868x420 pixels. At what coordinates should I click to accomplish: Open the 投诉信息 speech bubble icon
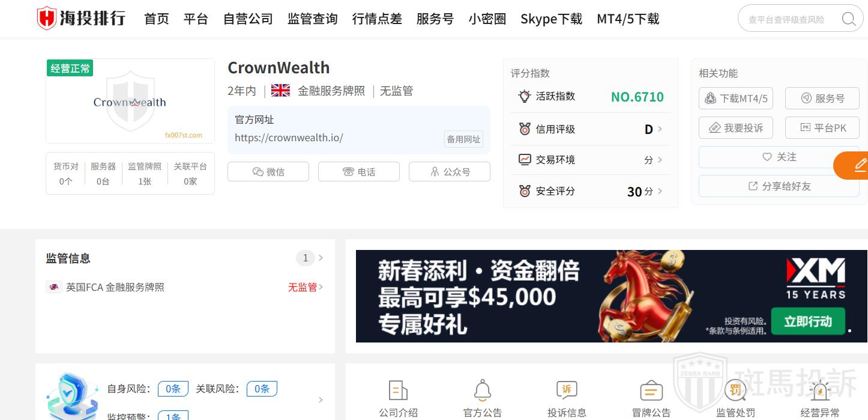tap(567, 391)
